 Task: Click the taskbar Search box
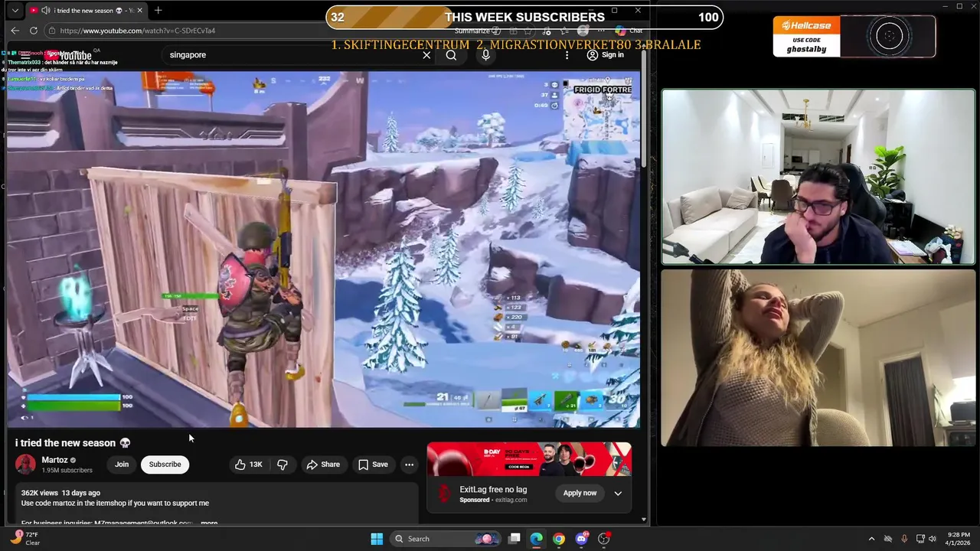(445, 539)
